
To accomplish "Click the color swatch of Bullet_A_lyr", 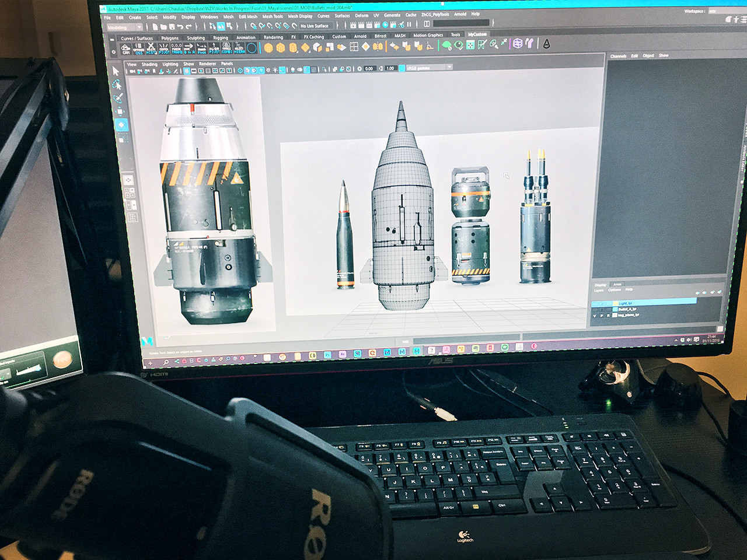I will (615, 309).
